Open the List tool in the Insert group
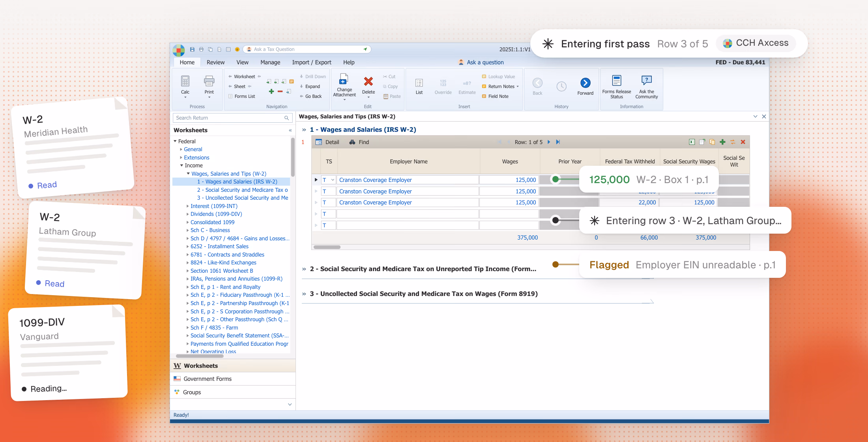The height and width of the screenshot is (442, 868). pyautogui.click(x=419, y=86)
